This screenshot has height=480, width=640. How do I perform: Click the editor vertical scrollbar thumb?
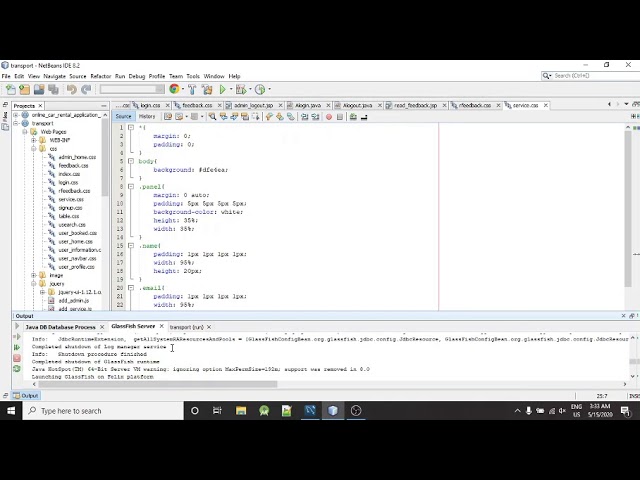628,209
